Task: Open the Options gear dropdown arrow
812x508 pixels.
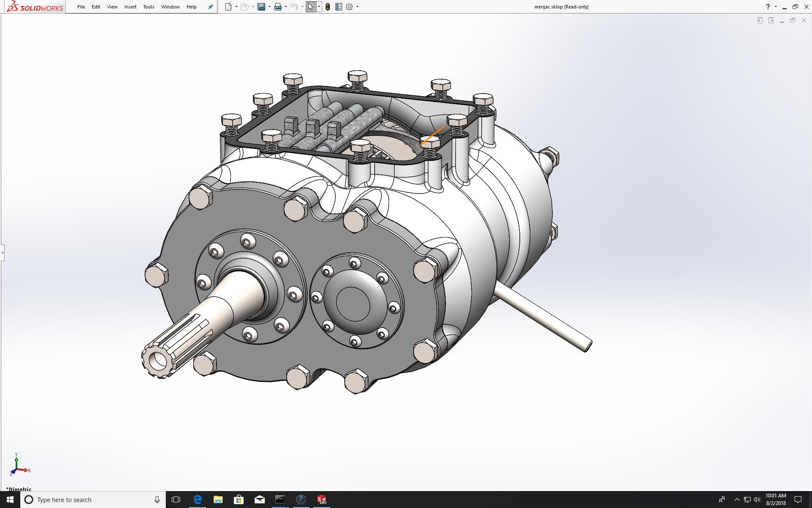Action: (x=357, y=7)
